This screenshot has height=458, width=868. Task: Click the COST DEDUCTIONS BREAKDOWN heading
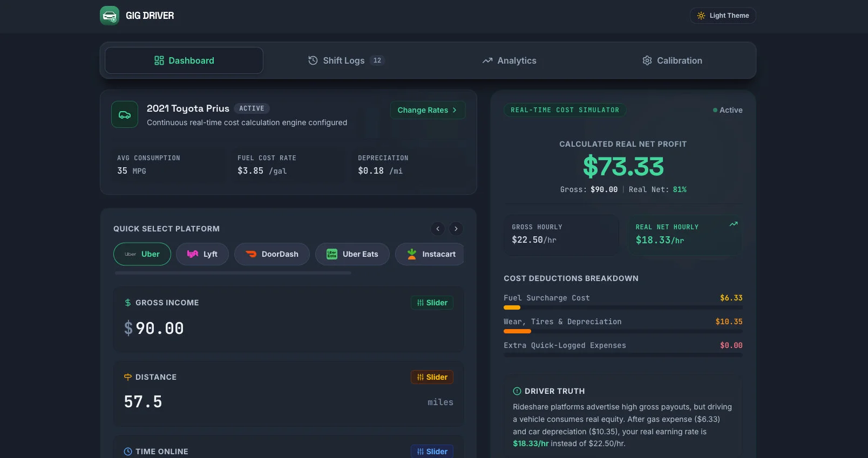click(x=571, y=278)
